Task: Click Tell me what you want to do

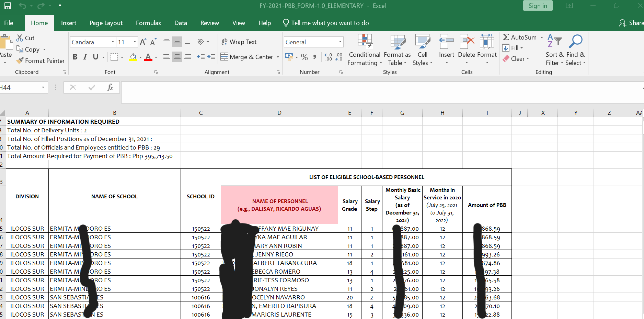Action: click(326, 23)
